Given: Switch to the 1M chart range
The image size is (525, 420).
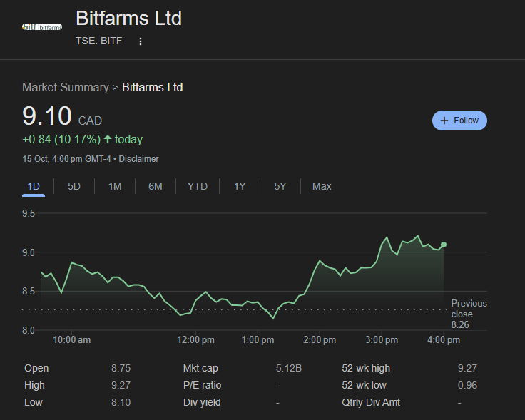Looking at the screenshot, I should [x=115, y=186].
